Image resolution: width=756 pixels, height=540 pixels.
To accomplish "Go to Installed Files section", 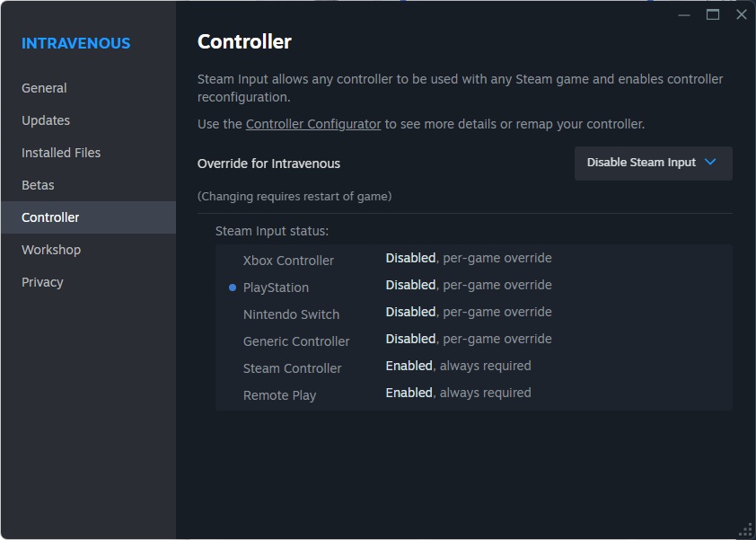I will coord(61,153).
